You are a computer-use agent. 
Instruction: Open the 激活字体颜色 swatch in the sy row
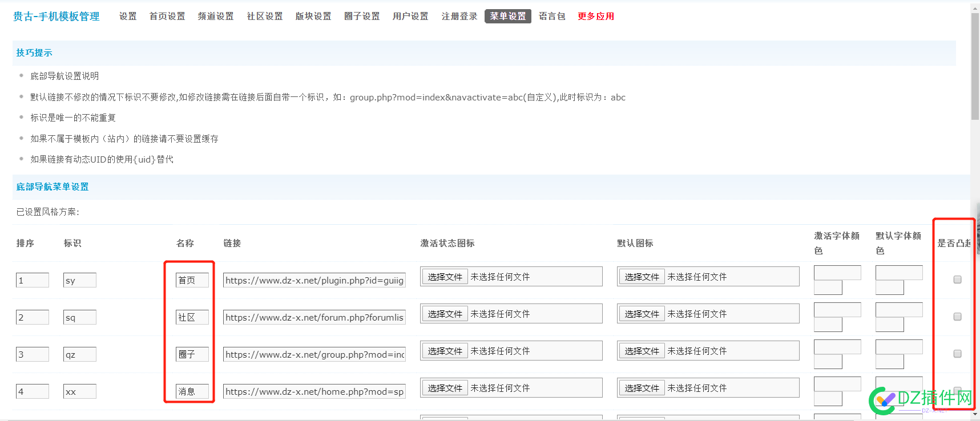[828, 288]
